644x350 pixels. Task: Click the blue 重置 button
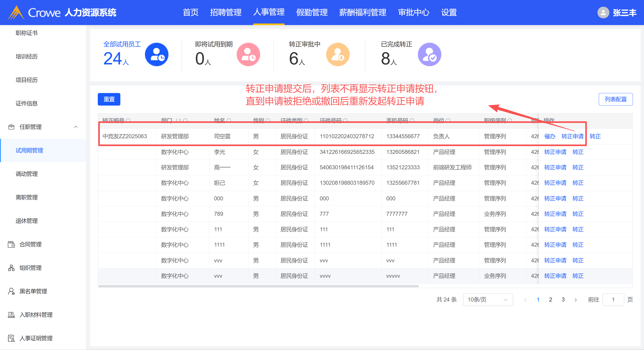click(x=109, y=99)
